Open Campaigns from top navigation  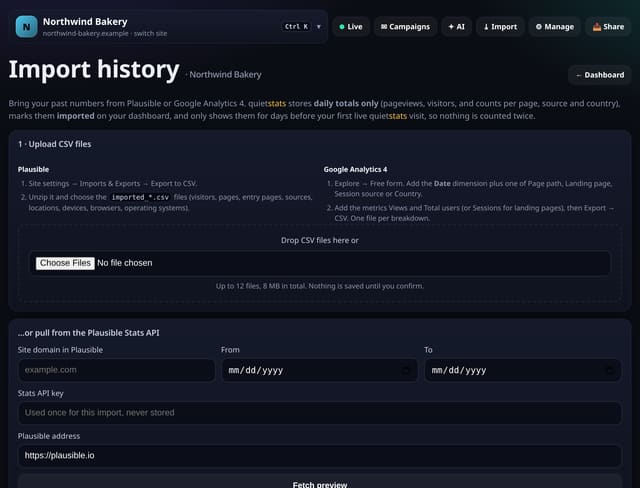pos(405,27)
